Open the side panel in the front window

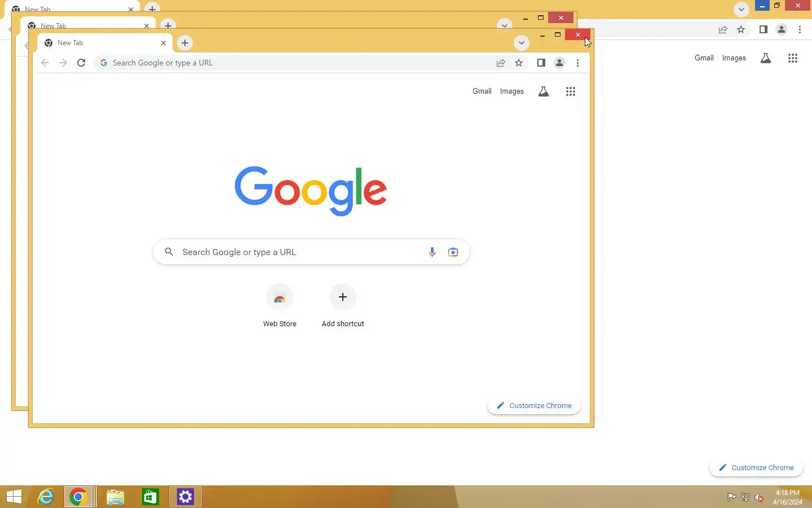(541, 63)
